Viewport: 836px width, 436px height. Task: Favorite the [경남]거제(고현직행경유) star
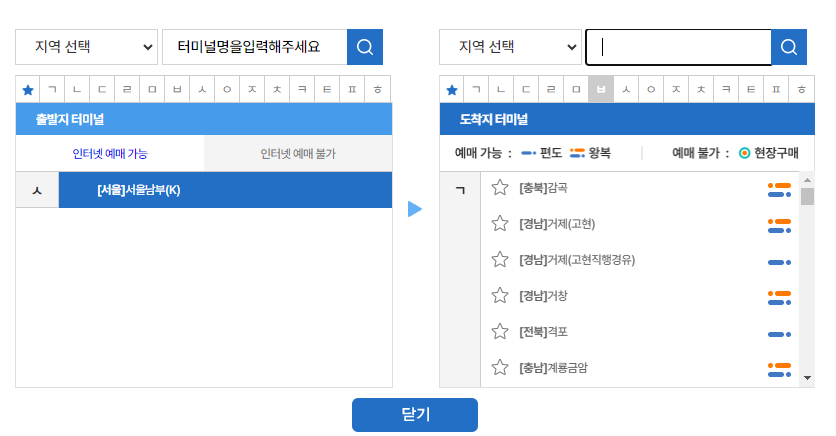point(500,260)
